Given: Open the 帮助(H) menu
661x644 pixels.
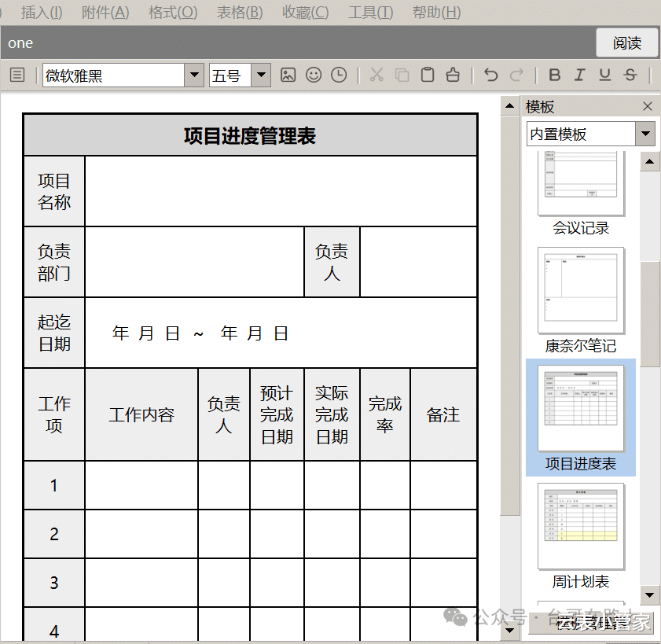Looking at the screenshot, I should pos(436,13).
